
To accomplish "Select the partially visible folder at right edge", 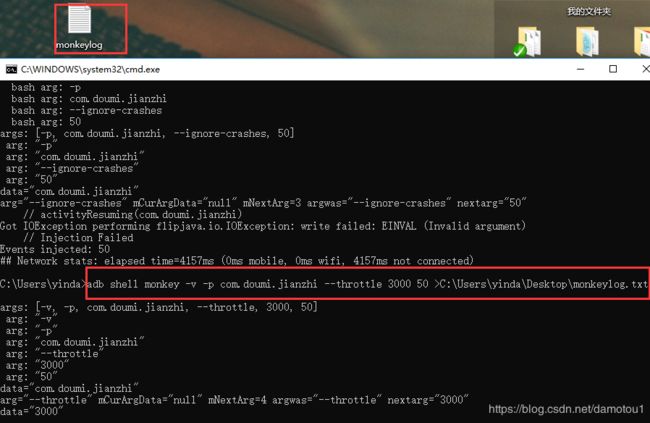I will (642, 41).
